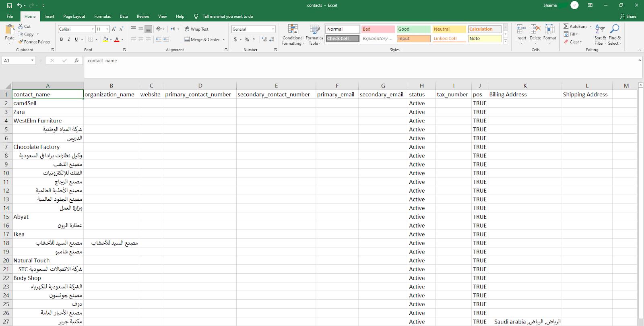Apply the Check Cell style
The width and height of the screenshot is (644, 326).
342,39
